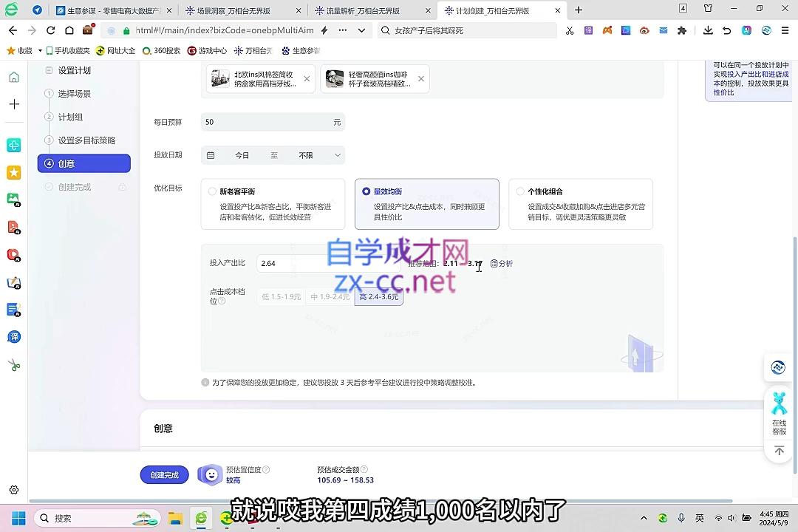Click the browser home icon

click(69, 30)
